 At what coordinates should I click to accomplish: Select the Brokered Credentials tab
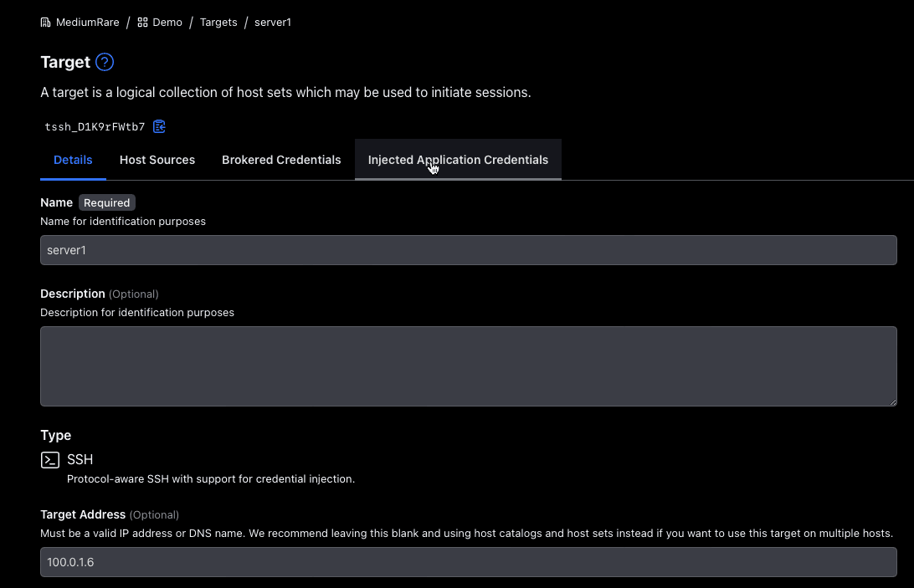click(x=281, y=160)
